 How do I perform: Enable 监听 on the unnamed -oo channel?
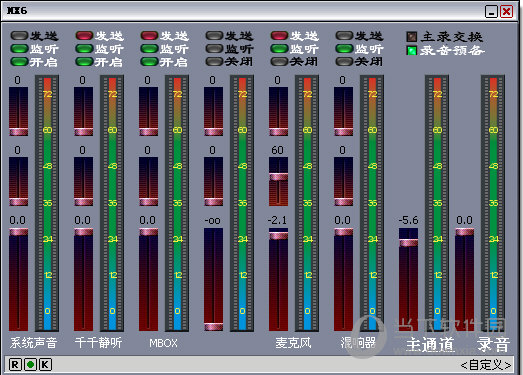pos(214,49)
